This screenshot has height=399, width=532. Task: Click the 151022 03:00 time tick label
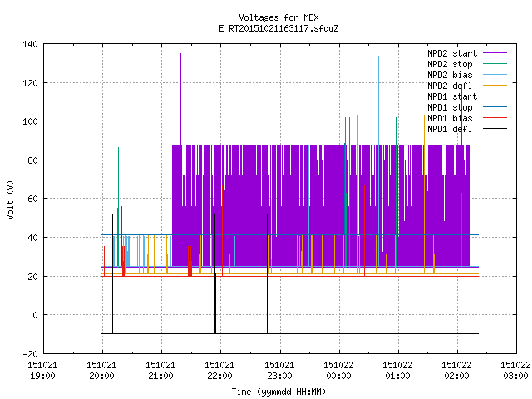click(x=515, y=371)
